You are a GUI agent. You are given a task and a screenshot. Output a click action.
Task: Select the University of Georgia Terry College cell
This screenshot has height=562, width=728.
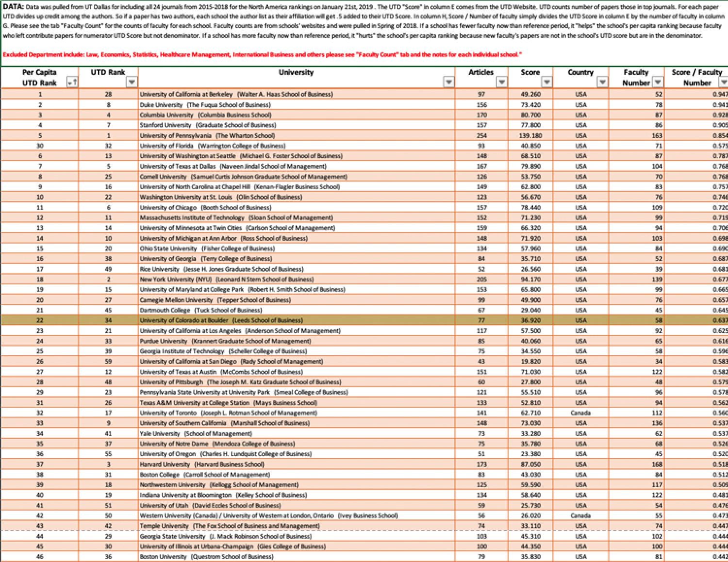[x=297, y=259]
